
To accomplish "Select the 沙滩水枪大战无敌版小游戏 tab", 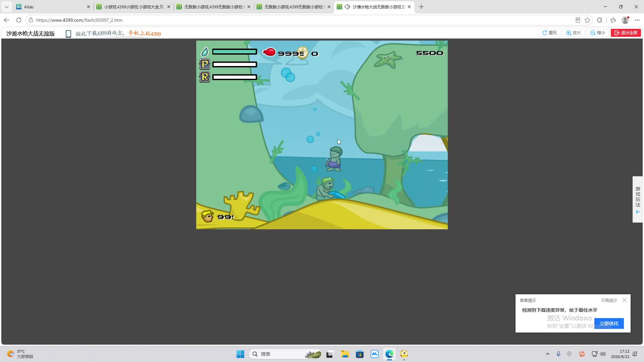I will point(374,7).
